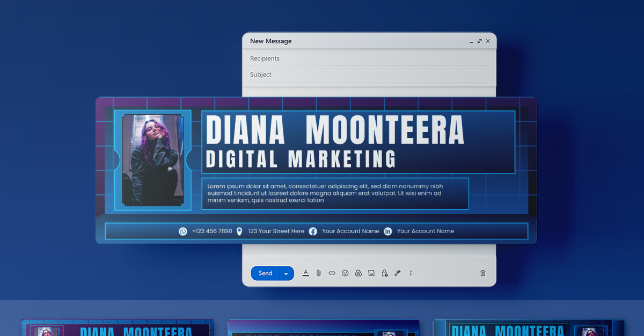Click the WhatsApp phone icon in the signature
This screenshot has height=336, width=644.
pyautogui.click(x=183, y=231)
